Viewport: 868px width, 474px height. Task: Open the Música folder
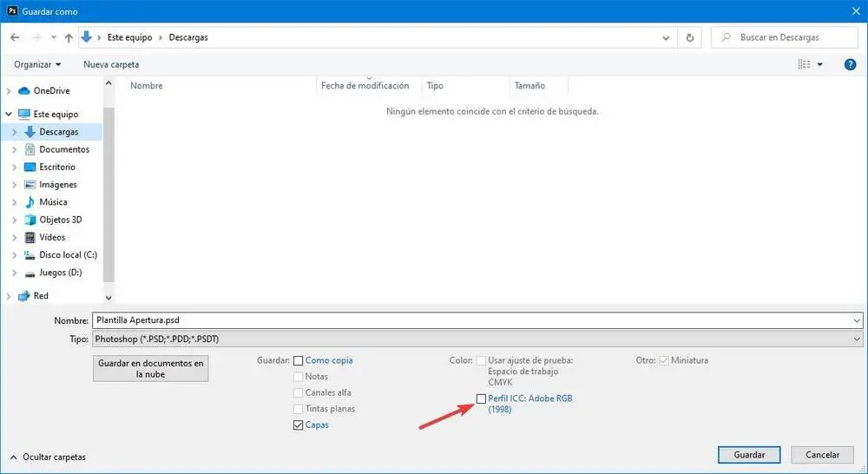53,202
